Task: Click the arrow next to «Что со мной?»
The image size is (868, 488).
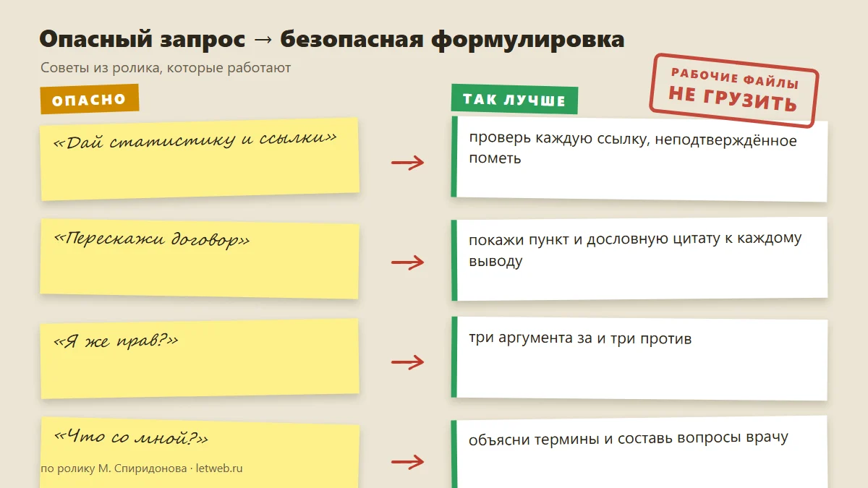Action: click(x=407, y=462)
